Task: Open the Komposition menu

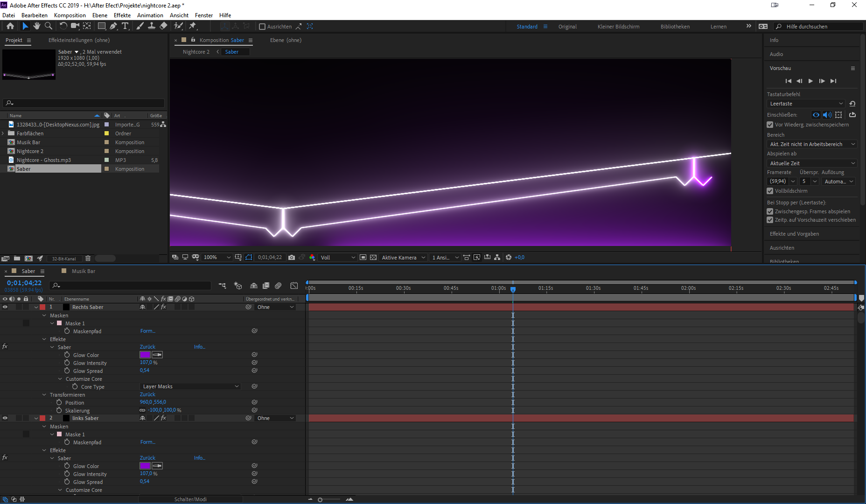Action: [x=70, y=15]
